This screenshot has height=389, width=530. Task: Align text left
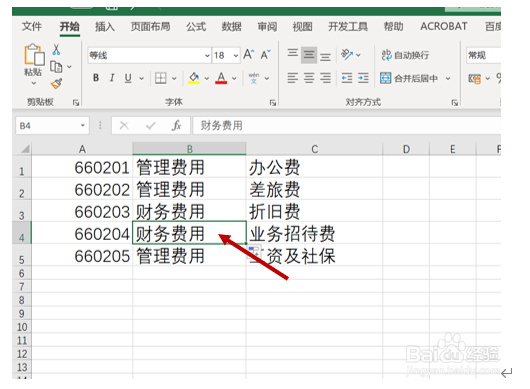click(293, 78)
